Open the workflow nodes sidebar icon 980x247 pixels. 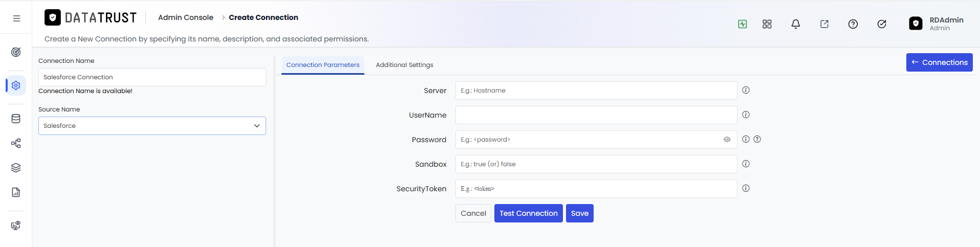[16, 143]
